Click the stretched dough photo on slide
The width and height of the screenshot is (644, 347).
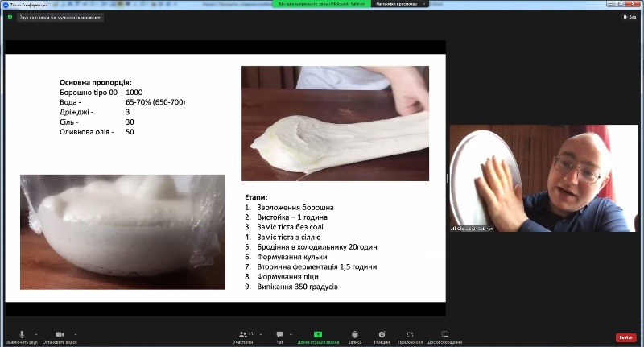(335, 124)
